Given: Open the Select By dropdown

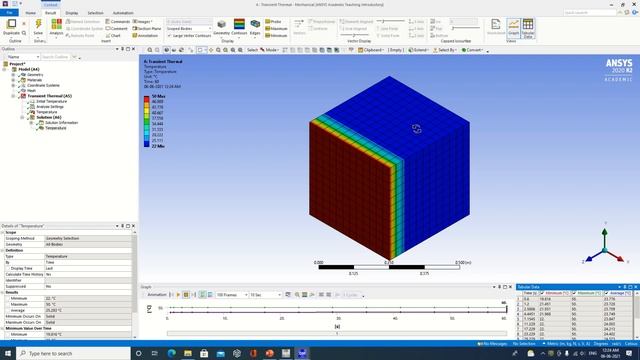Looking at the screenshot, I should pyautogui.click(x=444, y=50).
